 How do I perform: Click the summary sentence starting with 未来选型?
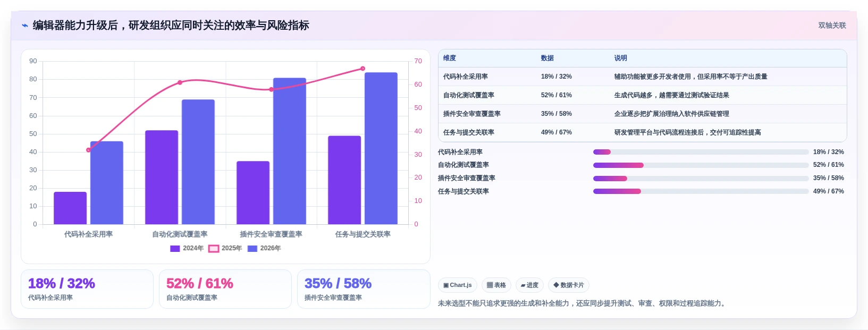[583, 303]
